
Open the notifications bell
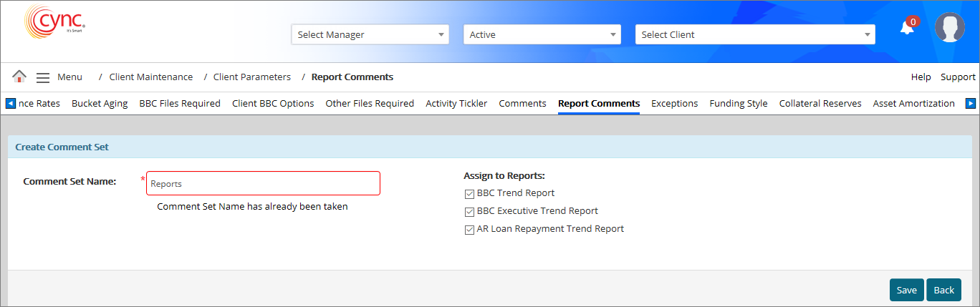click(907, 29)
